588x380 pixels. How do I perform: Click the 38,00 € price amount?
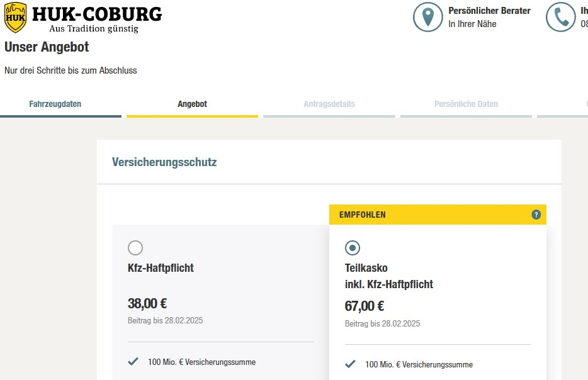coord(147,304)
